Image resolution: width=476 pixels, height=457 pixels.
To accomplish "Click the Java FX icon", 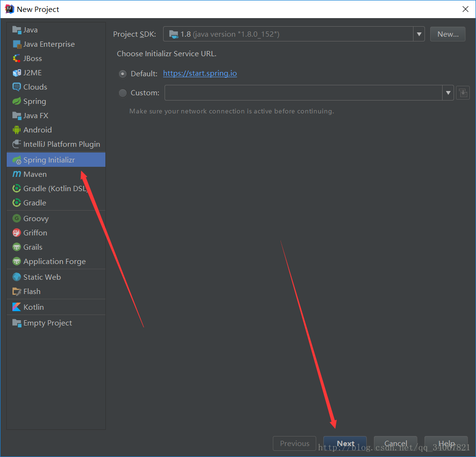I will coord(17,115).
